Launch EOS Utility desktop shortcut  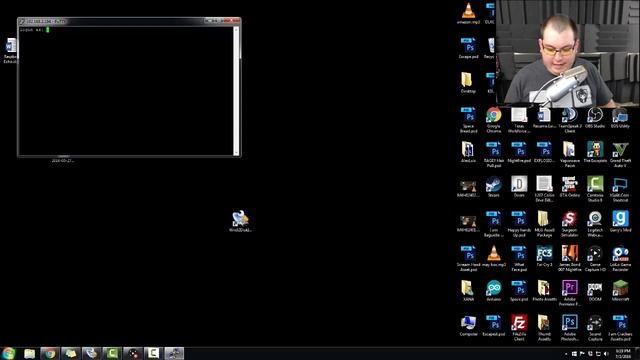620,119
